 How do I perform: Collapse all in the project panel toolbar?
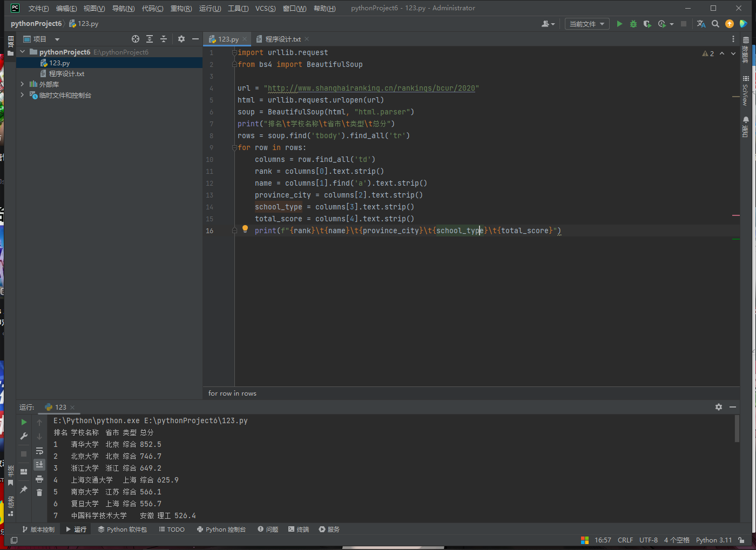[164, 39]
